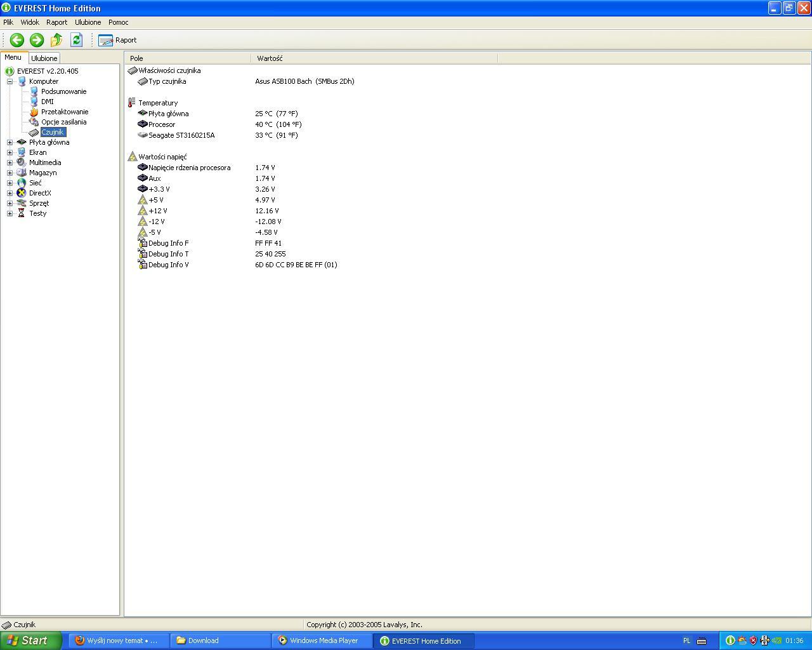Click the Debug Info F icon
Screen dimensions: 812x650
point(142,243)
